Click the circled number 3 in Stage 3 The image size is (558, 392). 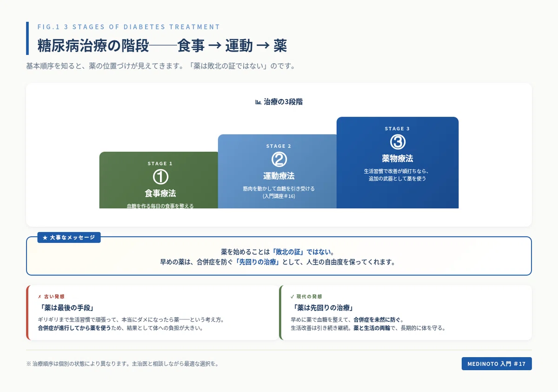tap(398, 142)
